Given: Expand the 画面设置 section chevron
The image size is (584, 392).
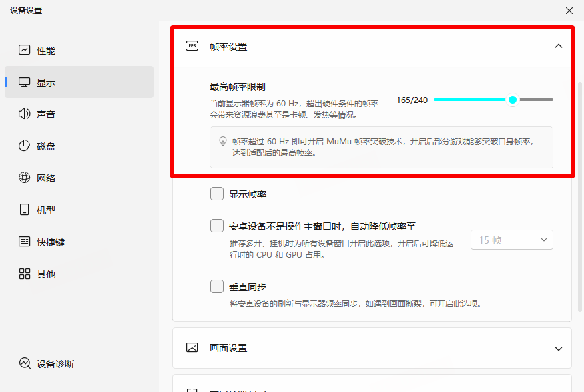Looking at the screenshot, I should point(558,348).
